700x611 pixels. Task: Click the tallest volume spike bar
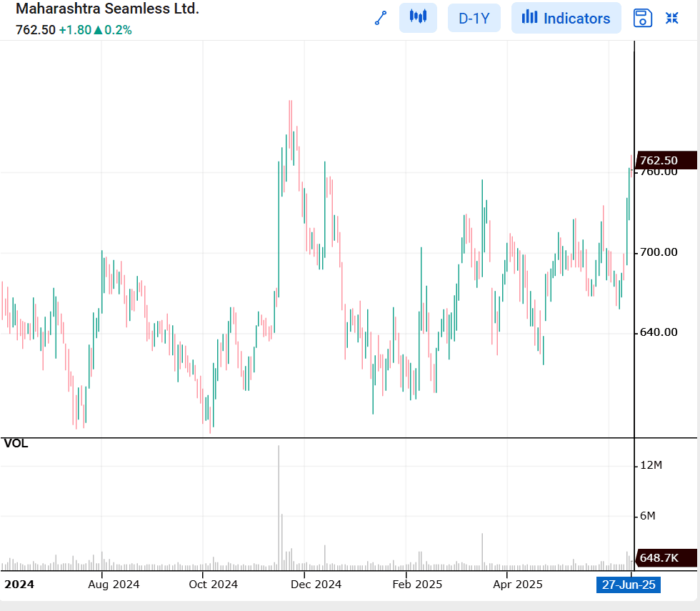coord(279,508)
